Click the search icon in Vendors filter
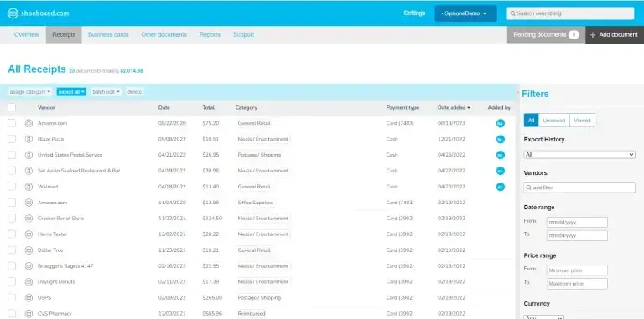The image size is (644, 319). 528,188
